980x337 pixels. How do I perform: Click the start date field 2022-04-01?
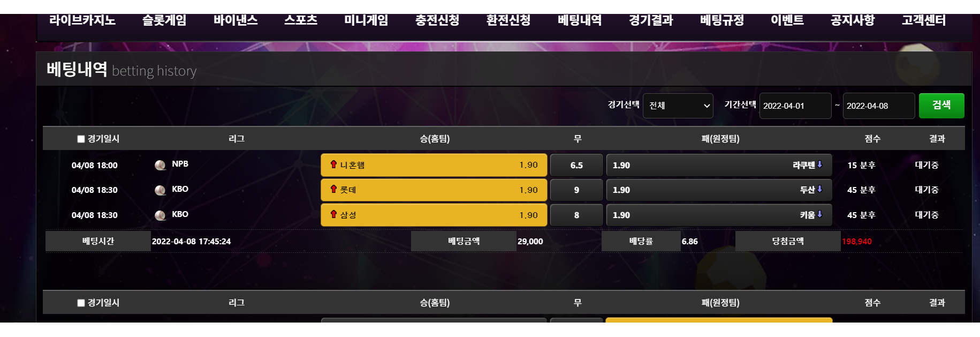tap(795, 106)
